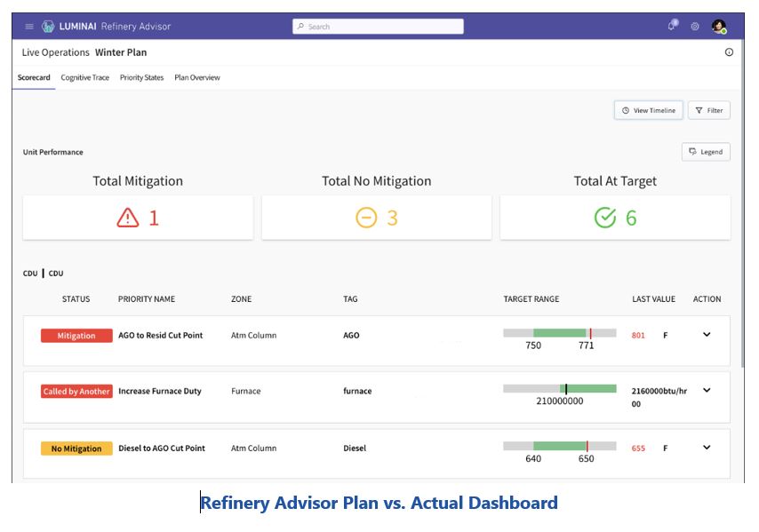This screenshot has width=759, height=532.
Task: Expand the Increase Furnace Duty row
Action: [x=707, y=390]
